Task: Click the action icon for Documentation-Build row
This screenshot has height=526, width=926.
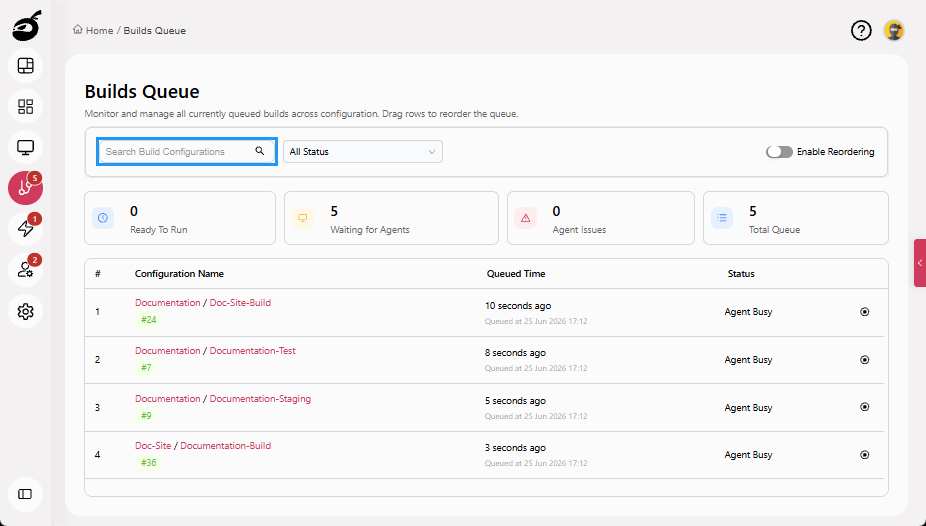Action: (865, 455)
